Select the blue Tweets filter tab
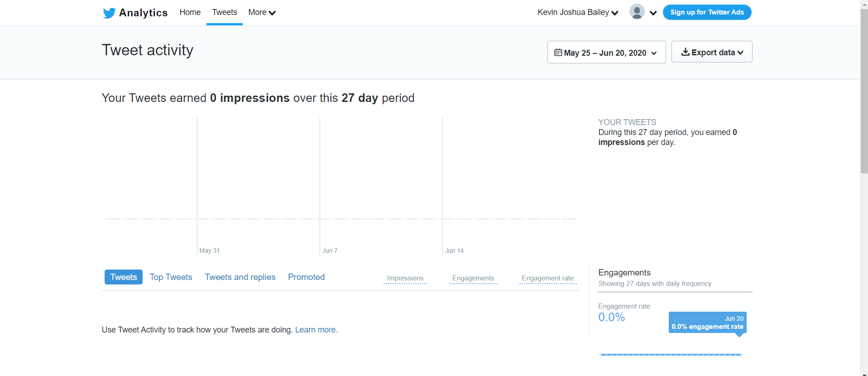Image resolution: width=868 pixels, height=376 pixels. tap(124, 277)
